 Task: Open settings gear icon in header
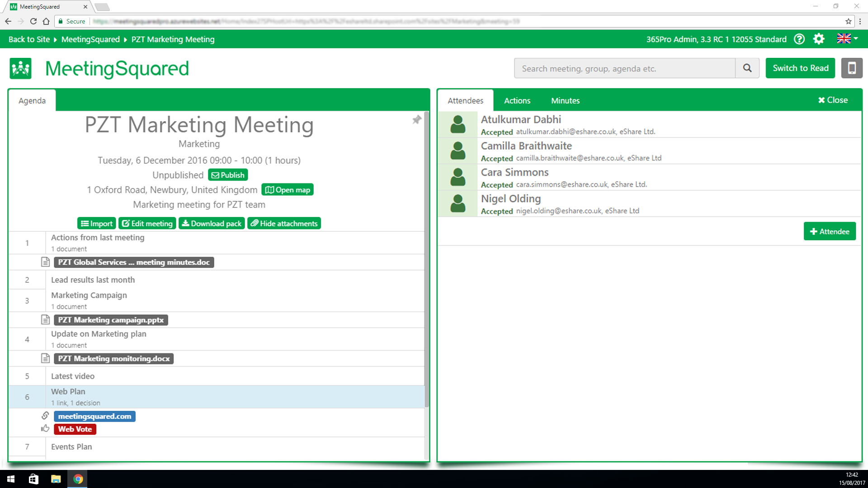click(819, 39)
